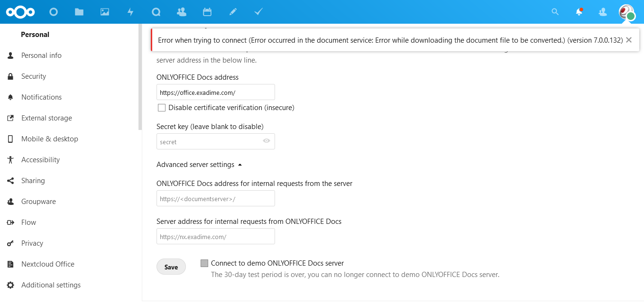The width and height of the screenshot is (644, 305).
Task: Open the Tasks checkmark icon
Action: 258,12
